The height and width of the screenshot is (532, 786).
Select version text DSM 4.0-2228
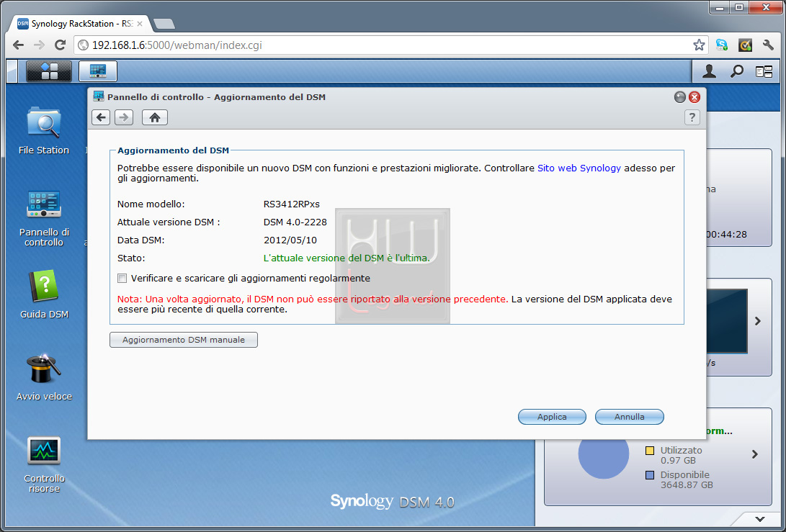point(295,222)
